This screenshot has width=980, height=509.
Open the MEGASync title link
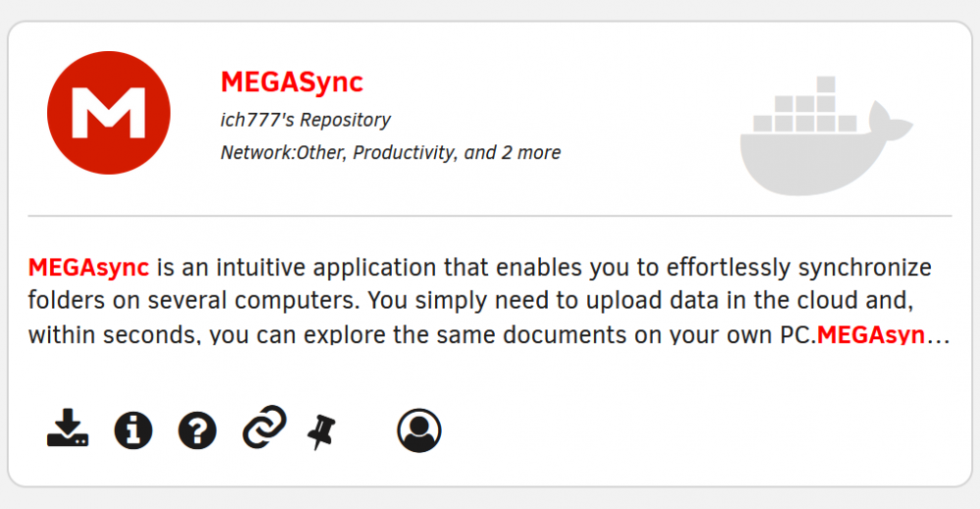pos(292,82)
